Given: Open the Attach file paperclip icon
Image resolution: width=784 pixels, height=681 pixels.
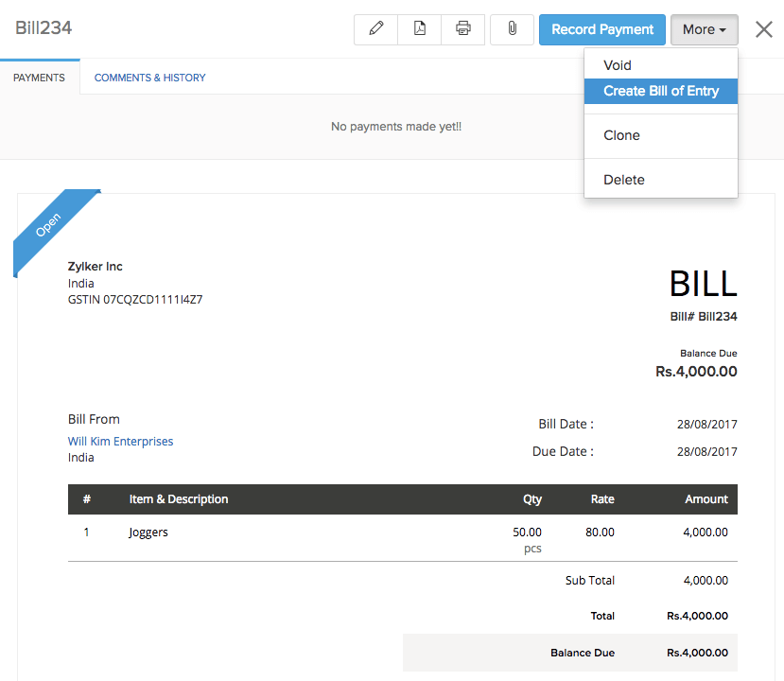Looking at the screenshot, I should click(511, 29).
